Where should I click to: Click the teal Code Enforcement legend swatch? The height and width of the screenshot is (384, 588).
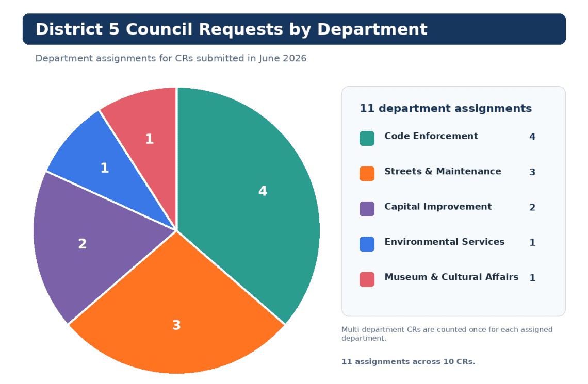(x=367, y=138)
